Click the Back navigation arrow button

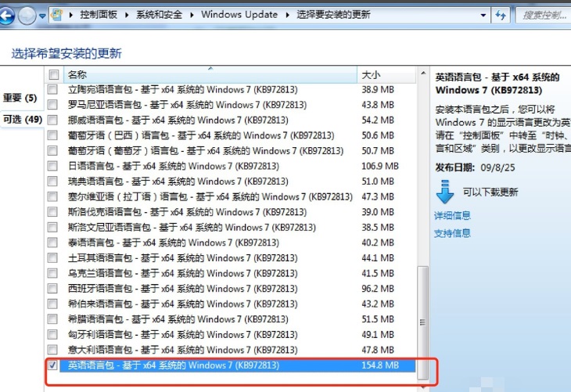pyautogui.click(x=6, y=15)
